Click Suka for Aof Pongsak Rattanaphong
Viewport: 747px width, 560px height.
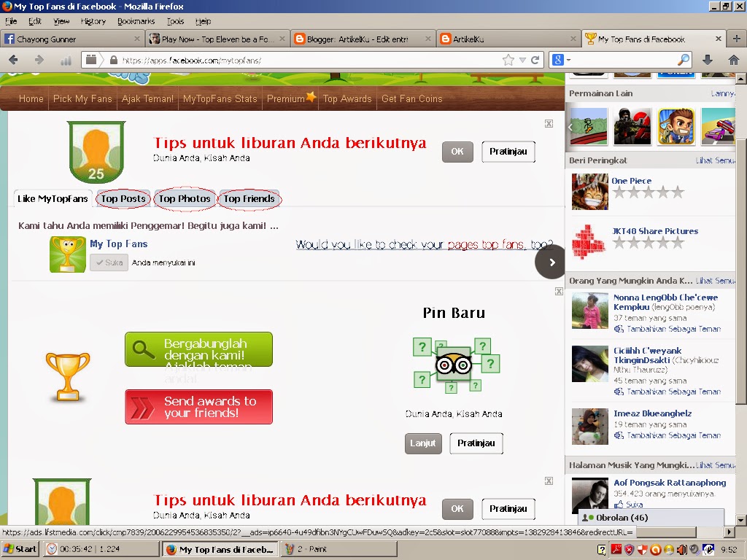click(629, 505)
